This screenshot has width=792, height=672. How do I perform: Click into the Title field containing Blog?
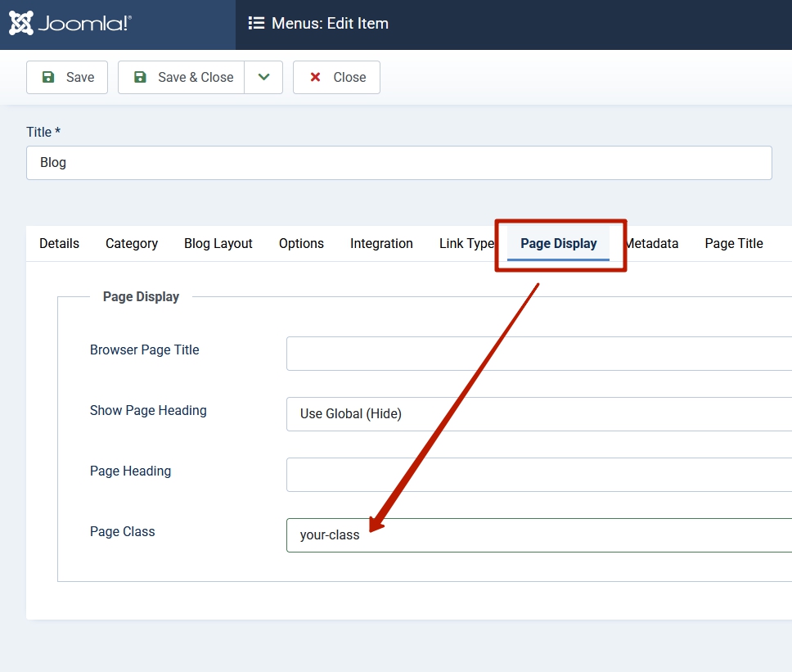click(398, 163)
